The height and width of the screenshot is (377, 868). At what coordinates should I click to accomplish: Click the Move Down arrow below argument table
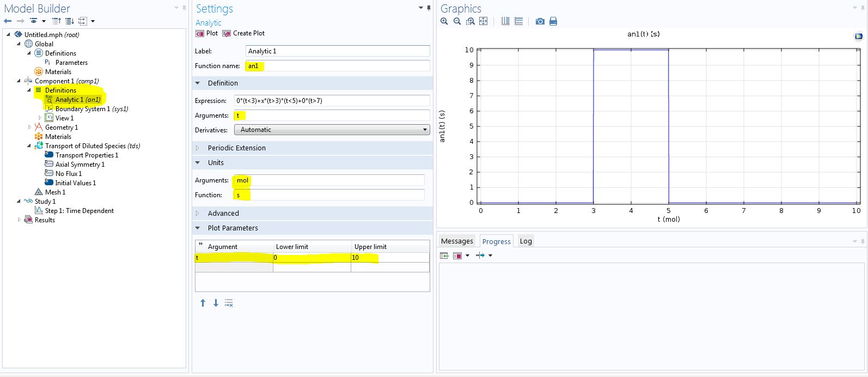point(216,303)
